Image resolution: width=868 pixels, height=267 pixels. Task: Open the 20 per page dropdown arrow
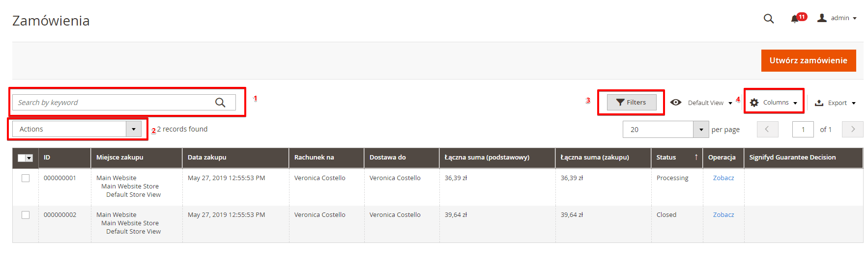pyautogui.click(x=701, y=130)
